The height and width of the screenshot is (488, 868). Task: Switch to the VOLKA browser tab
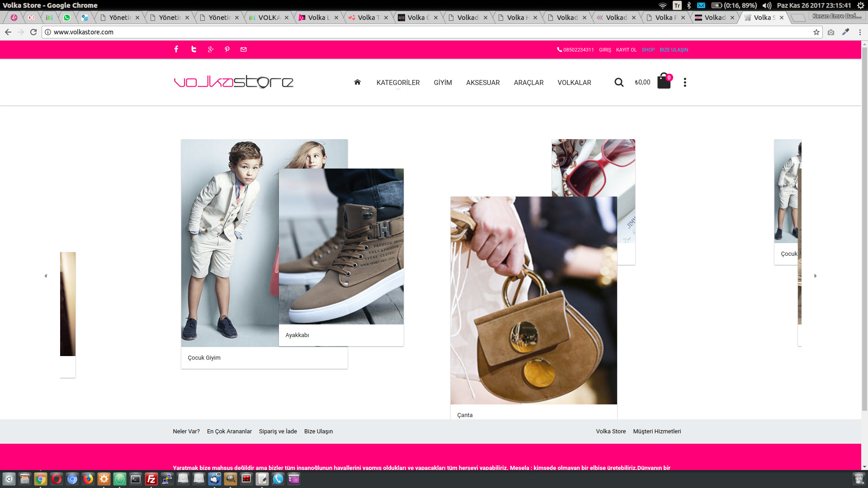(269, 18)
